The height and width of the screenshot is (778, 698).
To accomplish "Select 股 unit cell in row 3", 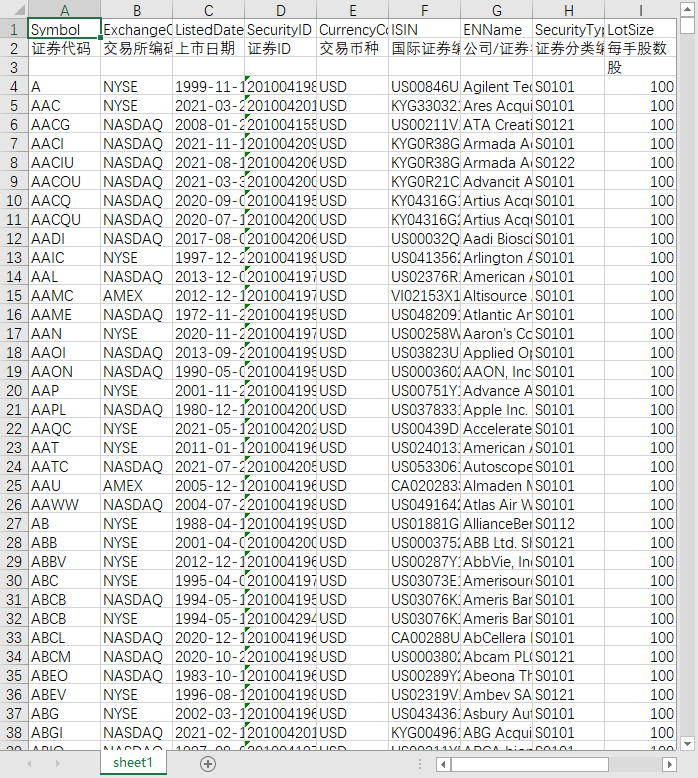I will 640,67.
